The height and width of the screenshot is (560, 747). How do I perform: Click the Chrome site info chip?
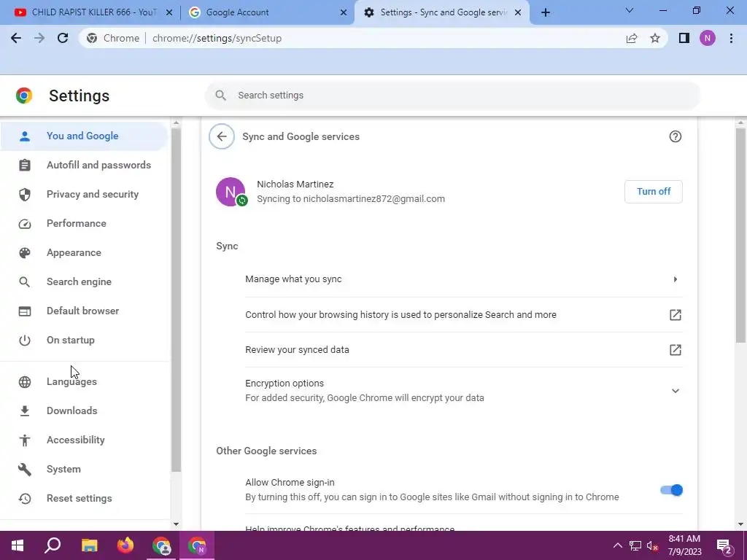(113, 38)
